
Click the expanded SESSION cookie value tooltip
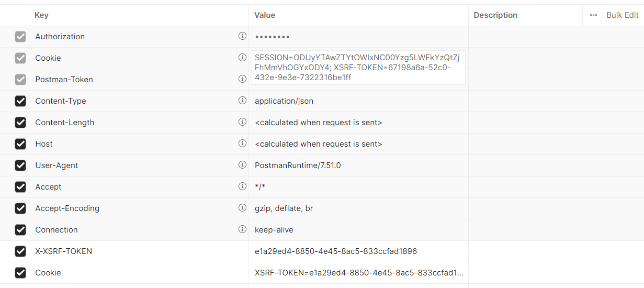[x=358, y=67]
